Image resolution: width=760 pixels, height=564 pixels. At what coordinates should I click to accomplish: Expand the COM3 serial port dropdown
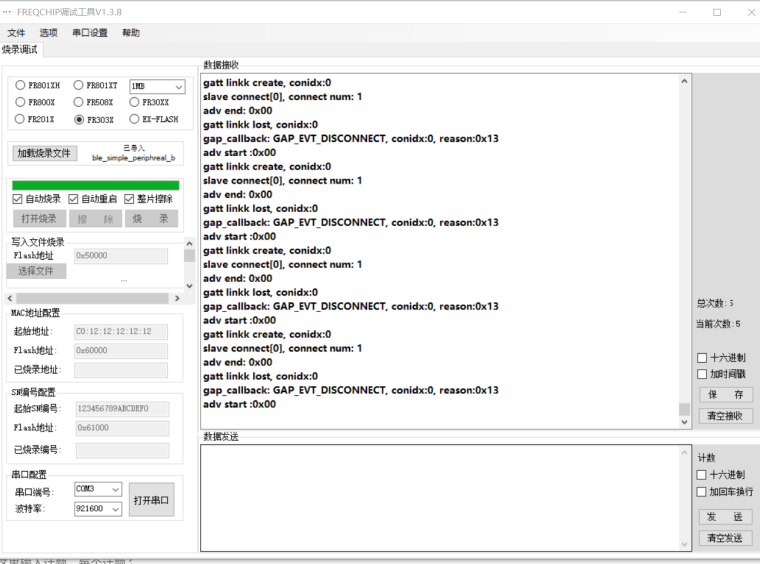tap(98, 490)
